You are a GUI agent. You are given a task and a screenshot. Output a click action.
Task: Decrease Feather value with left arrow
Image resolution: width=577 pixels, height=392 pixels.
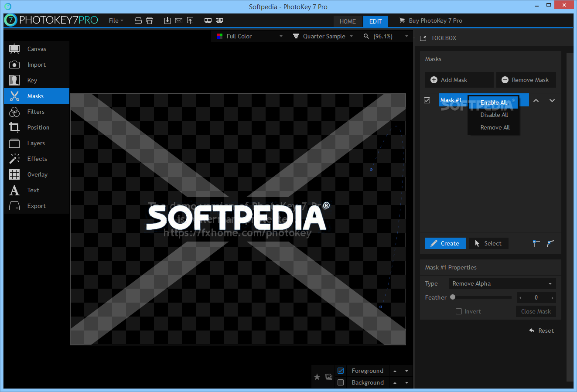pos(520,298)
